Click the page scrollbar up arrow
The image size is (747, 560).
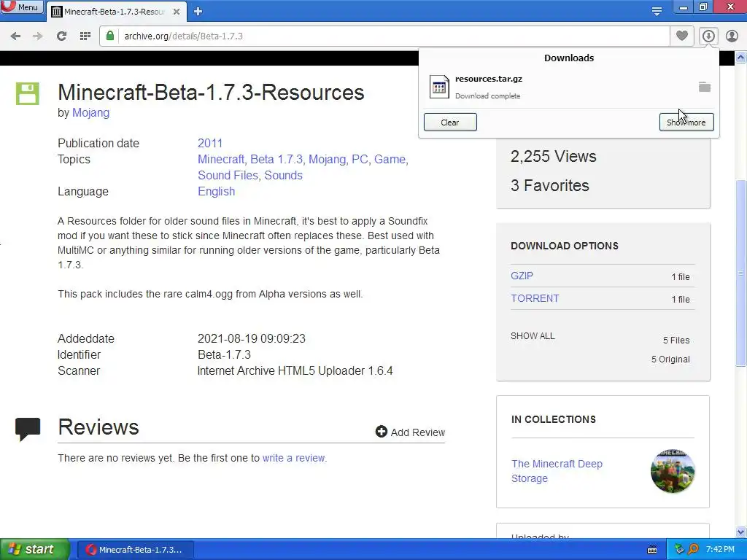(x=741, y=58)
